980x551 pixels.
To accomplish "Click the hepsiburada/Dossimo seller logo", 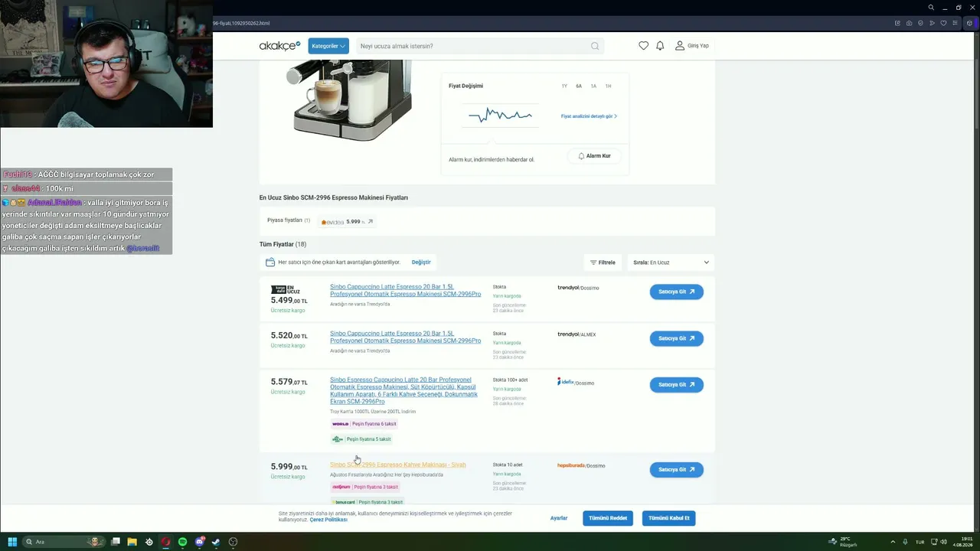I will (581, 465).
